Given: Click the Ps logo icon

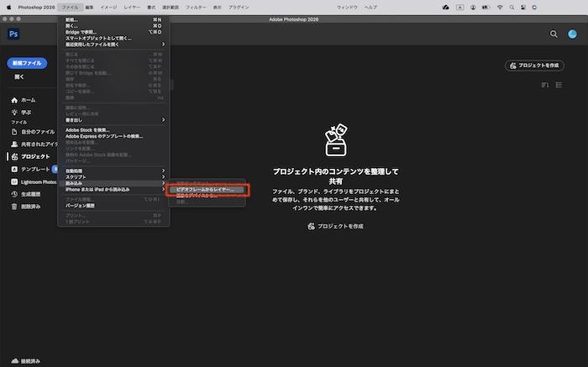Looking at the screenshot, I should coord(13,34).
